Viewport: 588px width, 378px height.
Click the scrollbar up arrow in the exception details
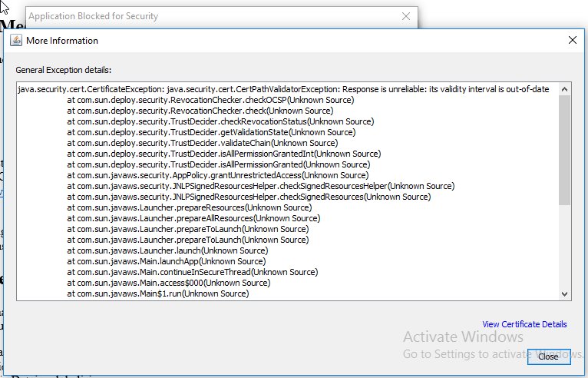(x=565, y=89)
